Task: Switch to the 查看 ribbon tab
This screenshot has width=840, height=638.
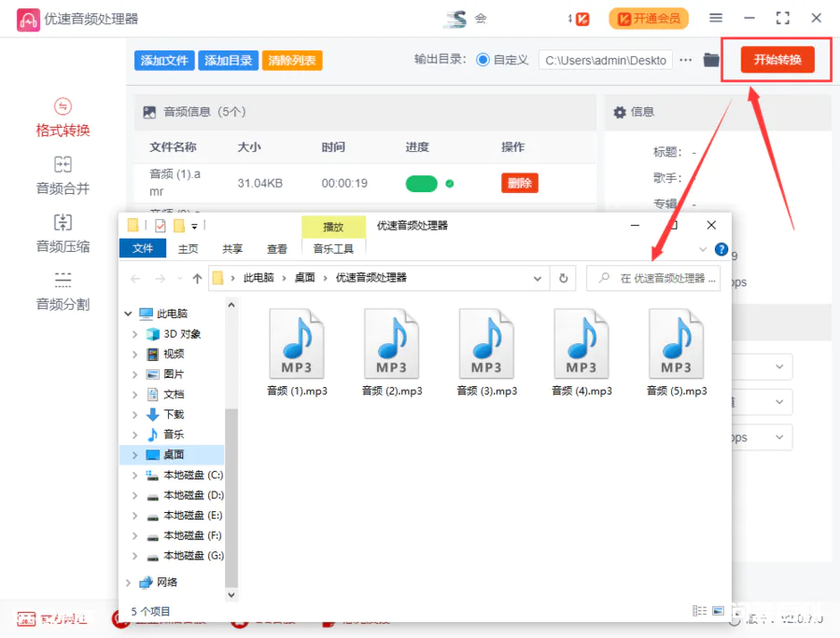Action: 277,249
